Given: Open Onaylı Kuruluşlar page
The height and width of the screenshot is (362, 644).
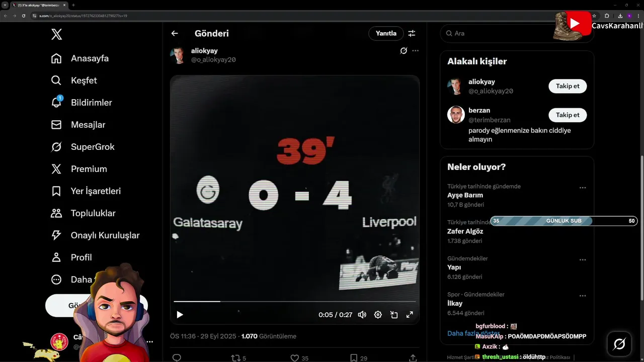Looking at the screenshot, I should pos(95,235).
